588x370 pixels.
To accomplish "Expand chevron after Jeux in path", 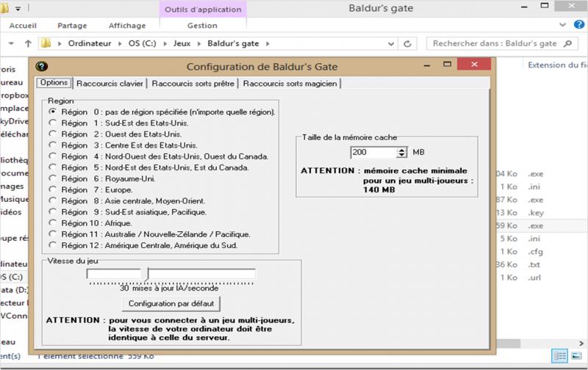I will tap(199, 44).
